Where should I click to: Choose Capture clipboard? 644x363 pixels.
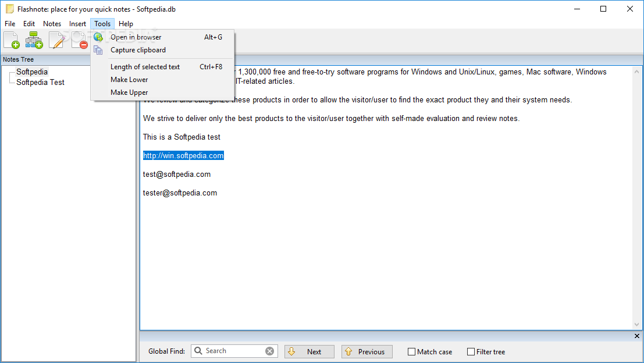pos(163,50)
